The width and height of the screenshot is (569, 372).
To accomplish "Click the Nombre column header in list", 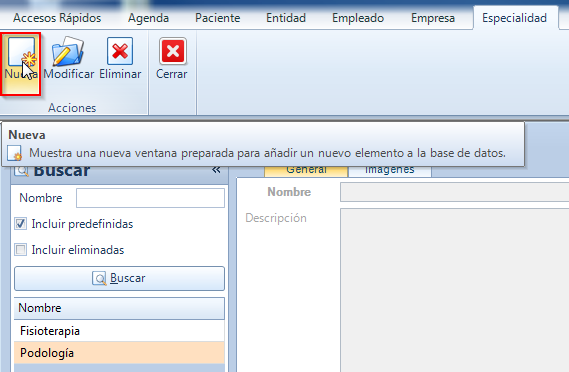I will pyautogui.click(x=119, y=308).
